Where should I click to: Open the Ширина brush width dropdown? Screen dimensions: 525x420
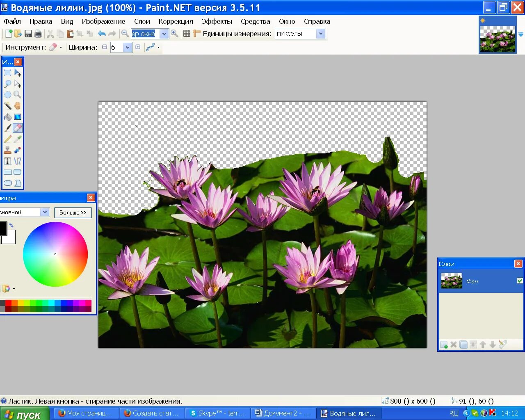[128, 47]
